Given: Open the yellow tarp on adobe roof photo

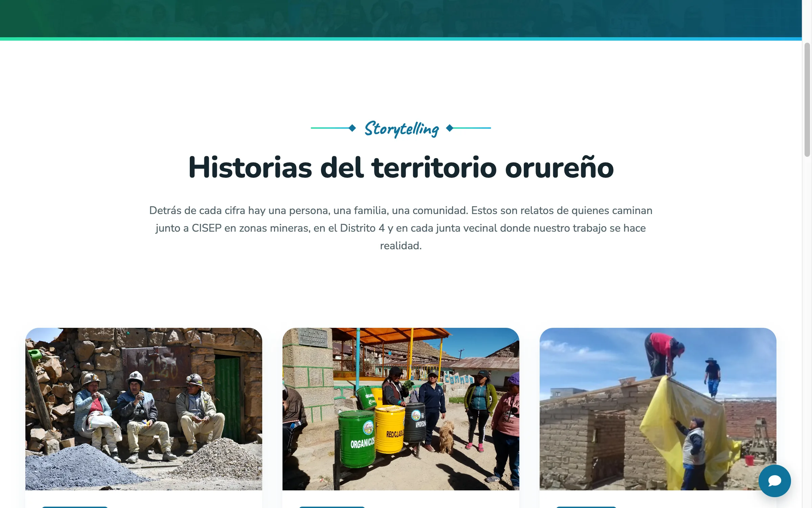Looking at the screenshot, I should pos(658,409).
